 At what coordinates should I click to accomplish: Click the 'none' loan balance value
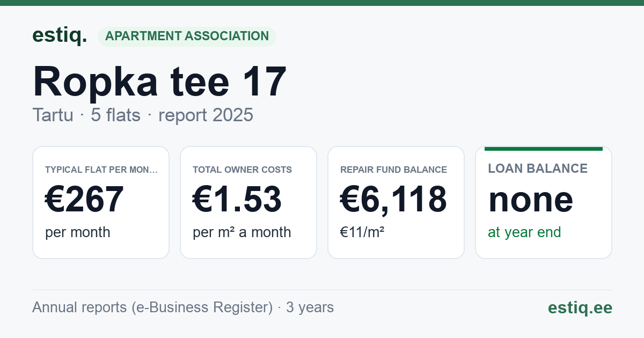[x=531, y=200]
